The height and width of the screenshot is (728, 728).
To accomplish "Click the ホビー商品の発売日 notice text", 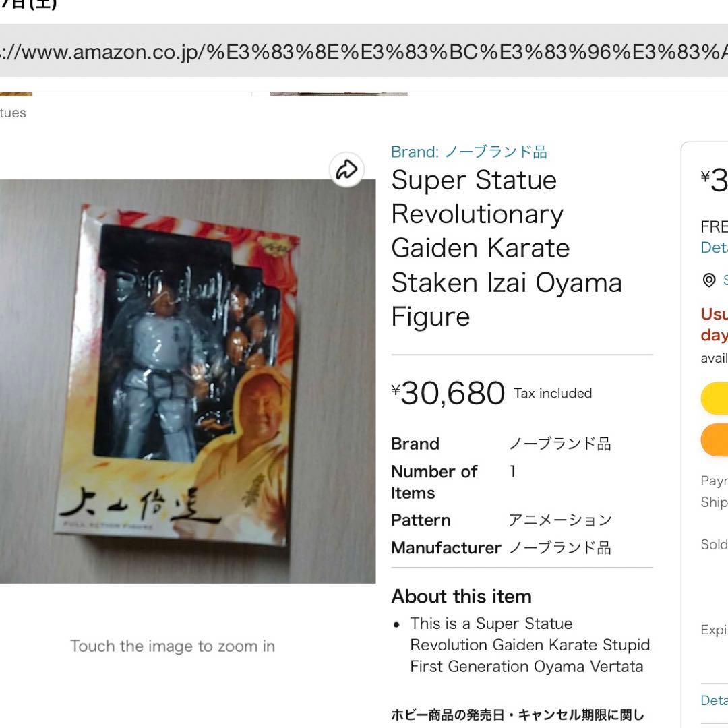I will click(518, 715).
